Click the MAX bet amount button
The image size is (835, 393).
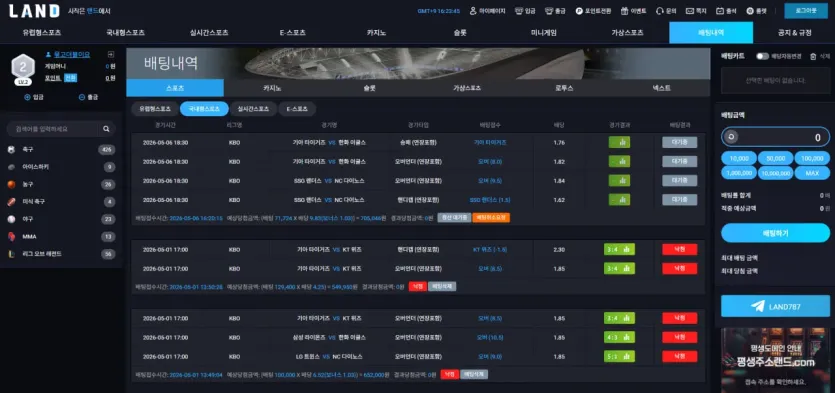(x=812, y=173)
